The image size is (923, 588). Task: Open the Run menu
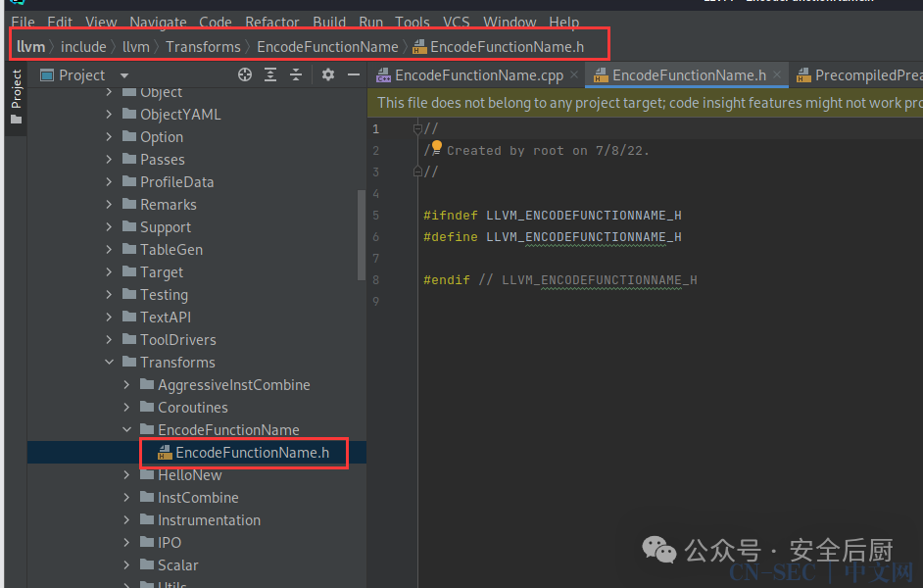coord(370,23)
